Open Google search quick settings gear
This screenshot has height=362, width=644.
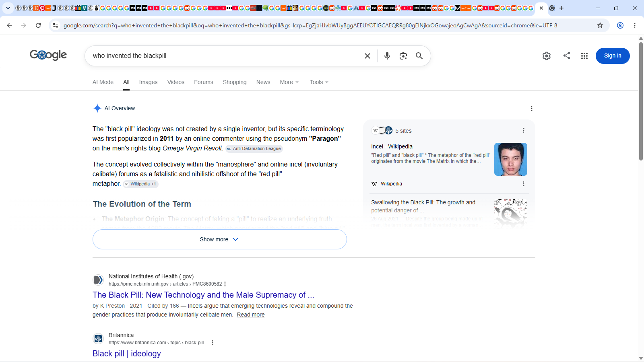click(x=547, y=56)
